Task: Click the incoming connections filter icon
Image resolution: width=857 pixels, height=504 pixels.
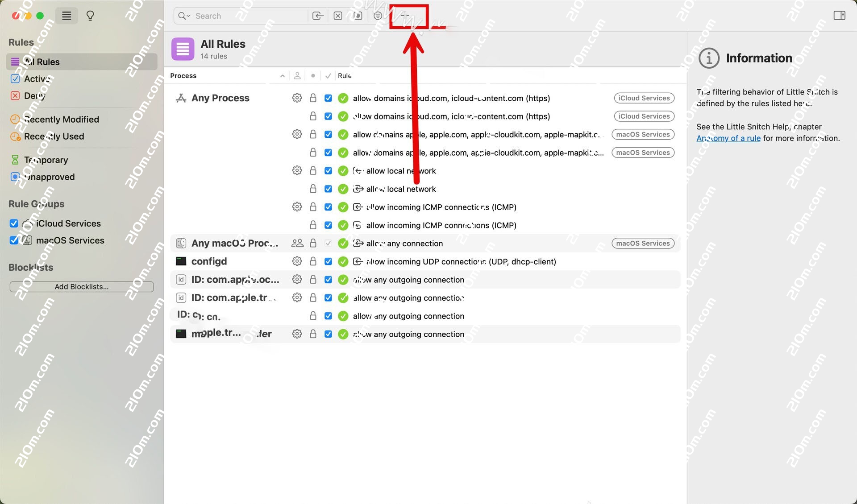Action: [318, 16]
